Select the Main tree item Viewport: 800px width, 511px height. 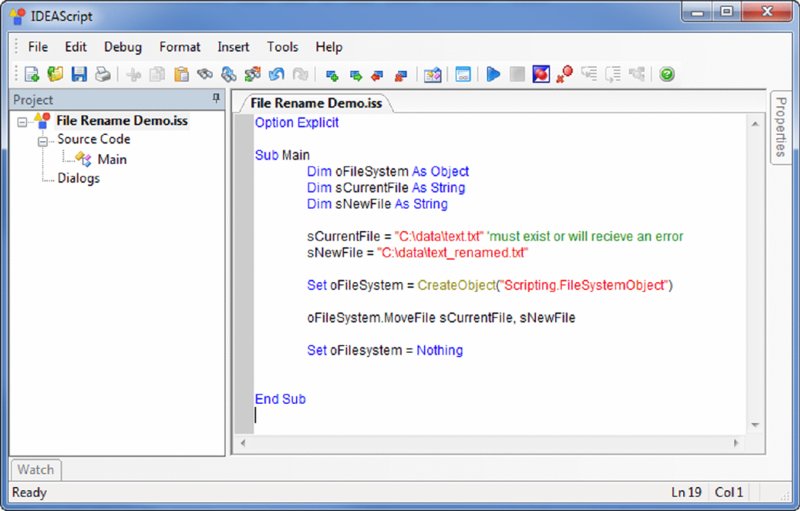click(112, 160)
